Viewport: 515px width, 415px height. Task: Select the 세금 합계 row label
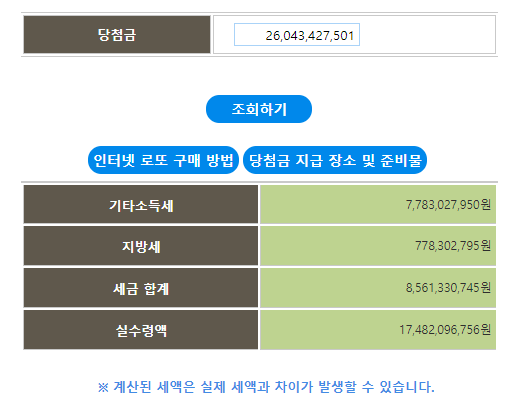141,288
